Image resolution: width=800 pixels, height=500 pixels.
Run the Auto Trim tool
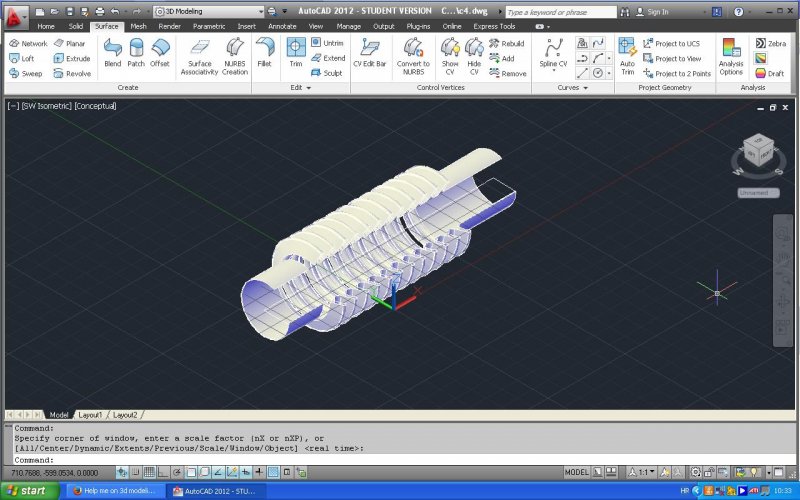coord(627,54)
